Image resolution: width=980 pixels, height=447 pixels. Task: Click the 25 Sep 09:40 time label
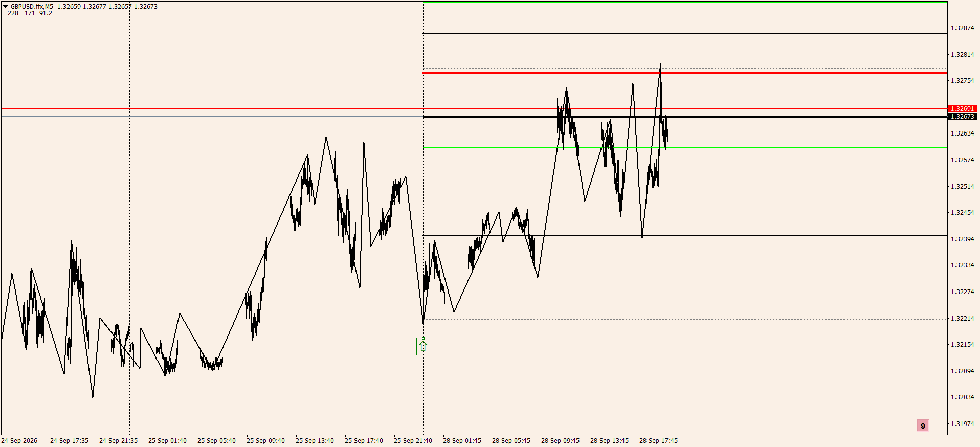point(265,440)
